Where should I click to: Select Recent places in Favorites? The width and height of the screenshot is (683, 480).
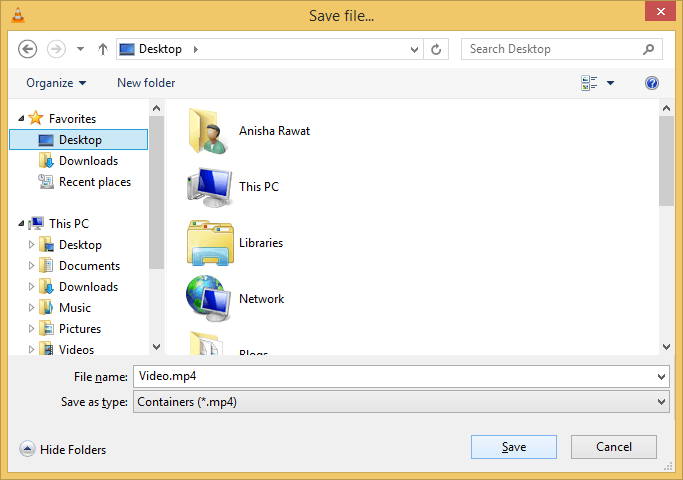tap(95, 182)
